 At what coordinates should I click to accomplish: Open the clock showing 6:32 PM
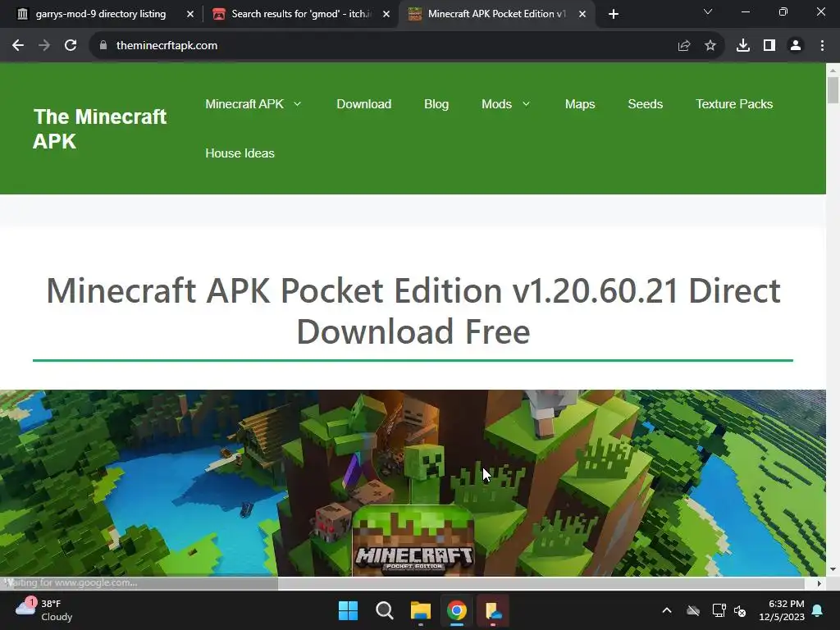point(782,610)
